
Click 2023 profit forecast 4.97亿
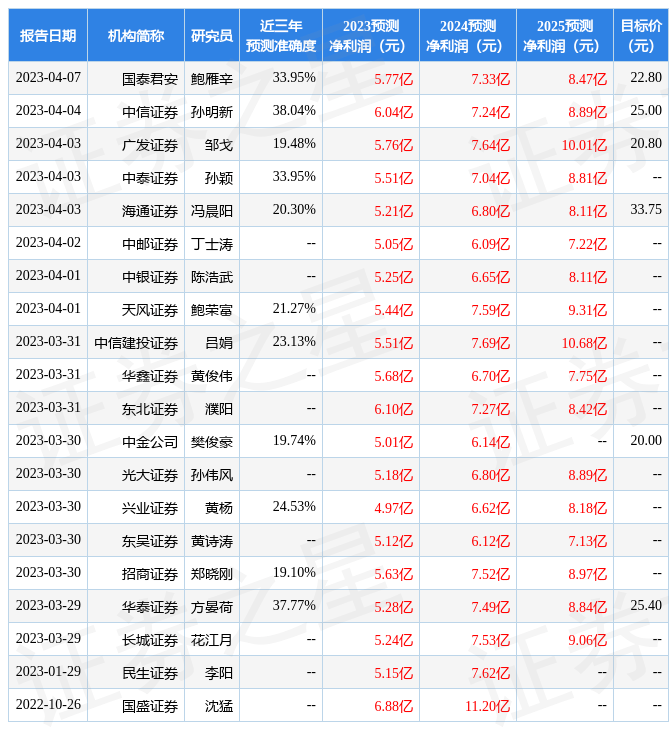point(393,508)
